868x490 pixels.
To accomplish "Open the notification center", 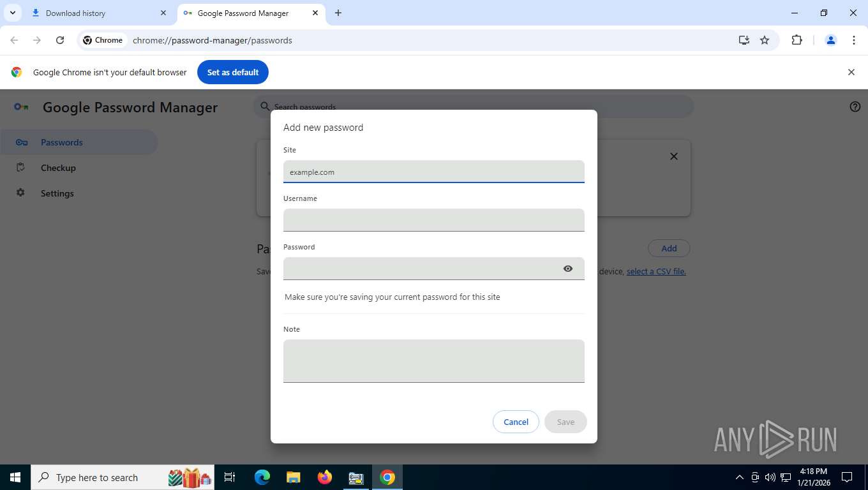I will [x=847, y=477].
